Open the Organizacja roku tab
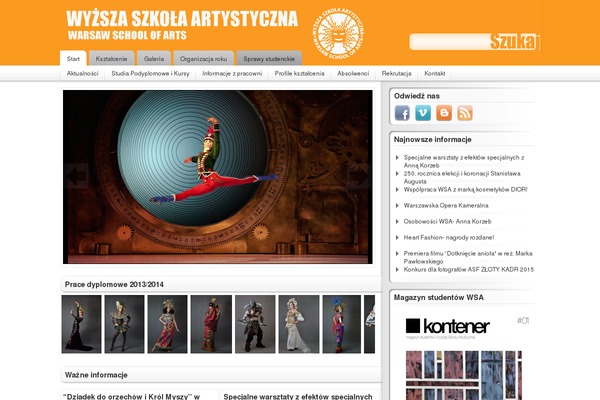Image resolution: width=600 pixels, height=400 pixels. click(204, 59)
